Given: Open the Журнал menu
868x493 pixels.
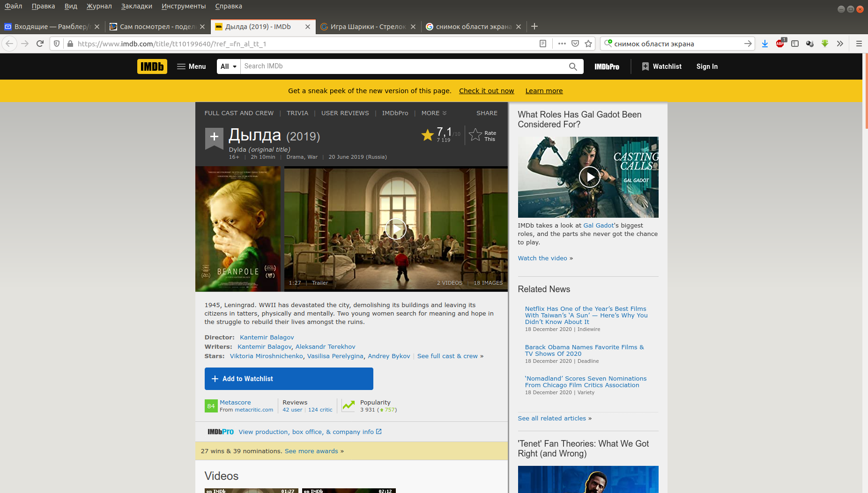Looking at the screenshot, I should pos(99,6).
